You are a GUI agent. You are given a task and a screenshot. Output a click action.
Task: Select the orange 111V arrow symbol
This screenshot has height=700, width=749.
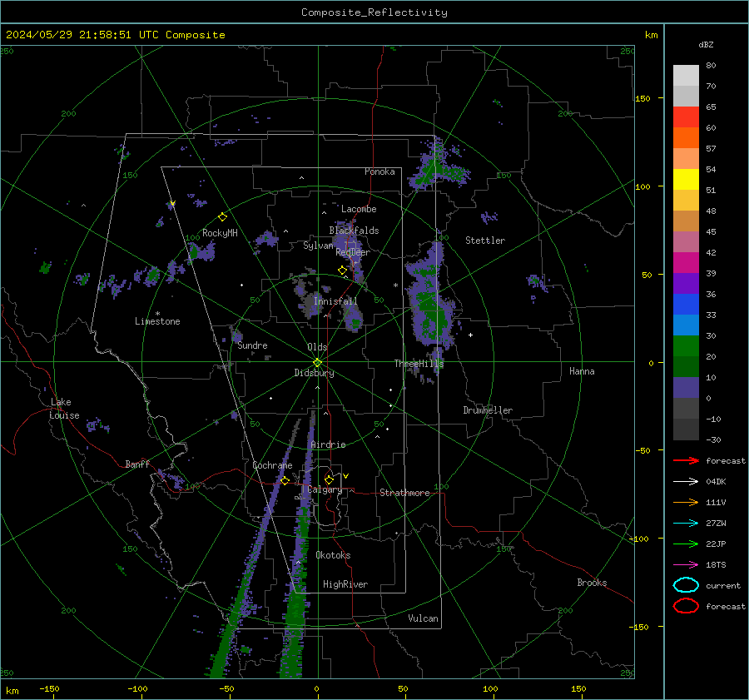click(686, 502)
